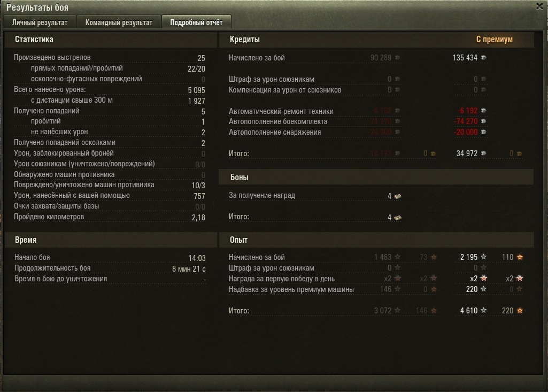Click the Всего нанесено урона row

tap(110, 90)
